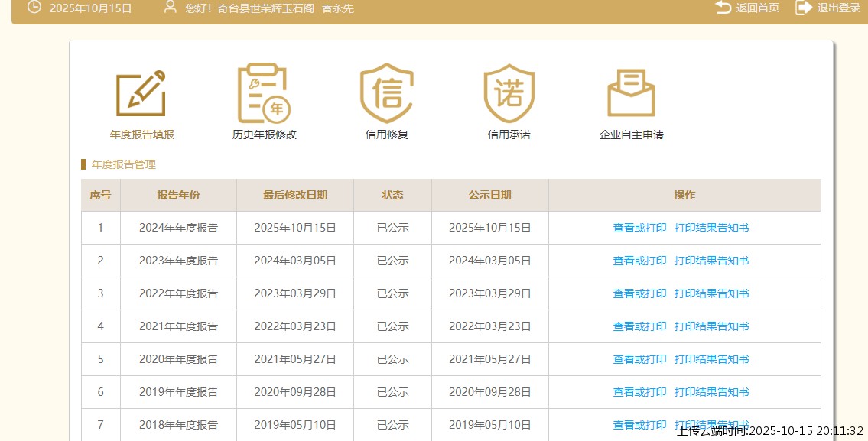The width and height of the screenshot is (868, 441).
Task: View or print the 2021 annual report
Action: [639, 326]
